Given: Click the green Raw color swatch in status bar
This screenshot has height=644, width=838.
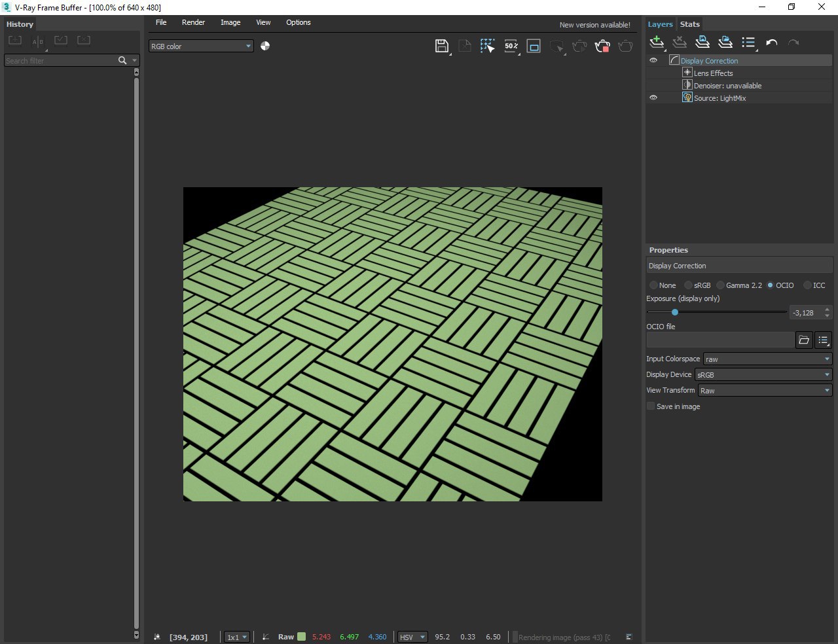Looking at the screenshot, I should point(301,637).
